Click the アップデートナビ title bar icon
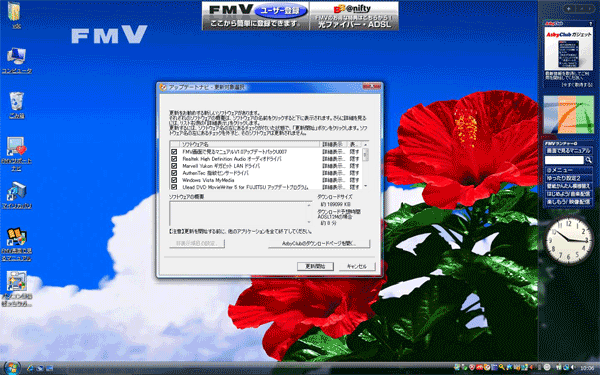 click(163, 88)
